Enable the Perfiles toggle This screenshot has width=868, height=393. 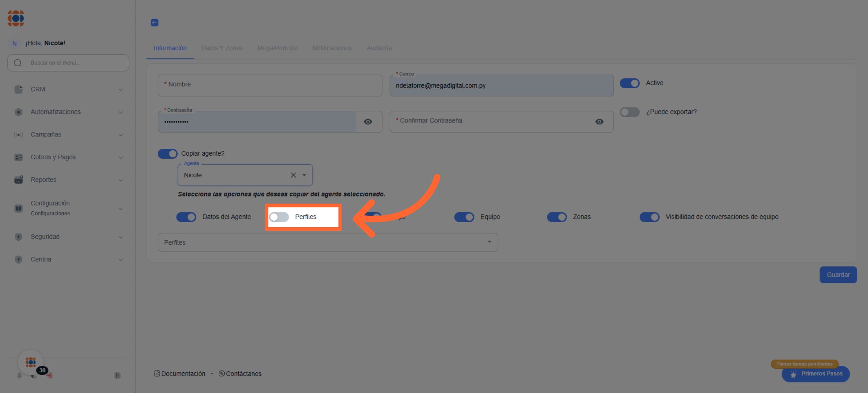click(x=279, y=217)
